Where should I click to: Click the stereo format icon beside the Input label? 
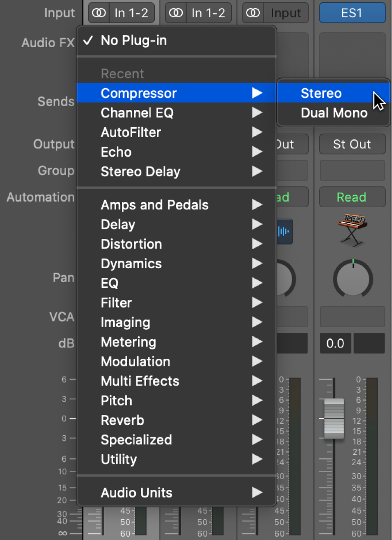coord(252,13)
